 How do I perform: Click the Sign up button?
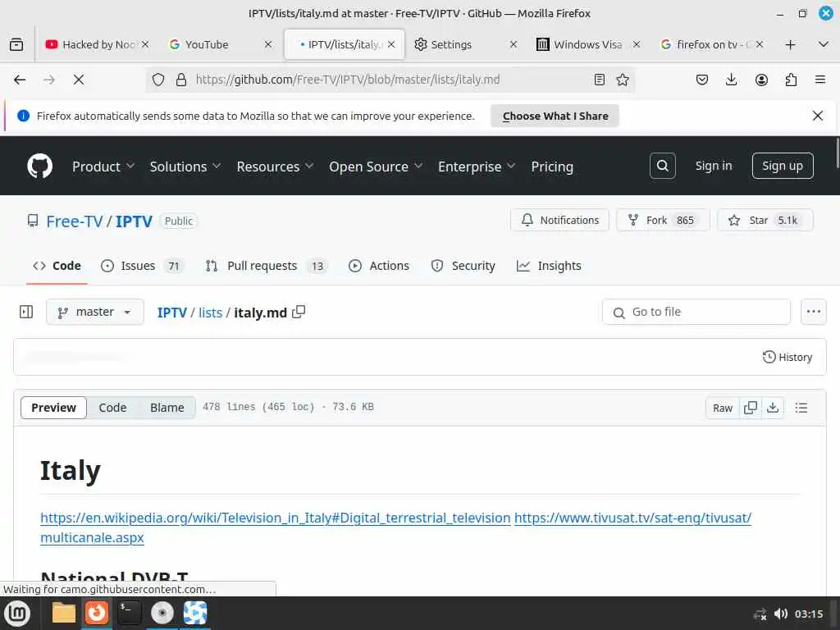(x=782, y=166)
